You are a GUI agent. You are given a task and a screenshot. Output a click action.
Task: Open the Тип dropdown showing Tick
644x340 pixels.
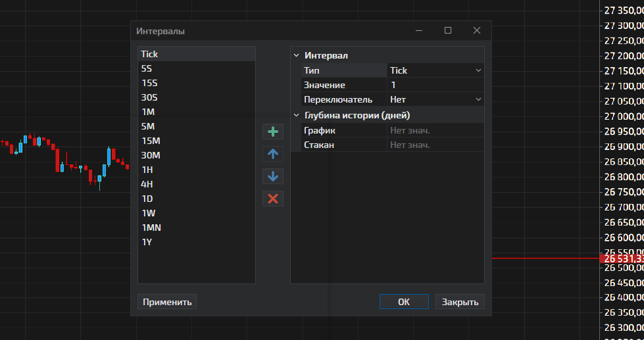point(435,70)
